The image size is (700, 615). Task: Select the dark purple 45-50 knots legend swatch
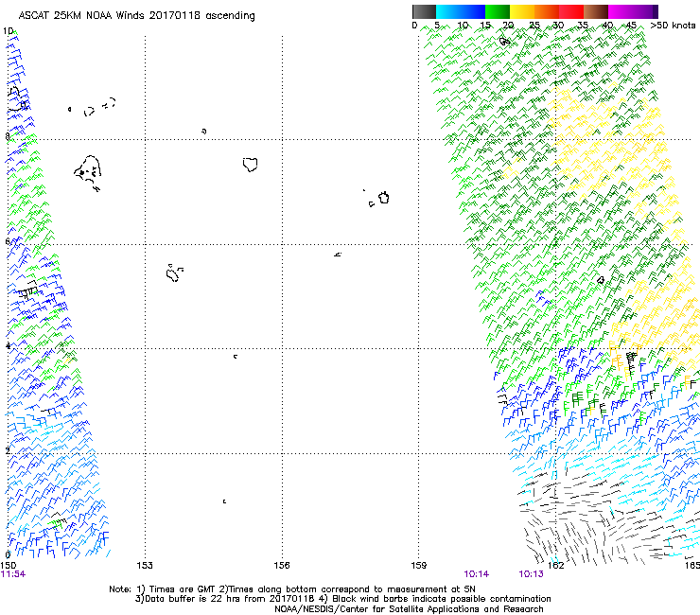[x=645, y=11]
